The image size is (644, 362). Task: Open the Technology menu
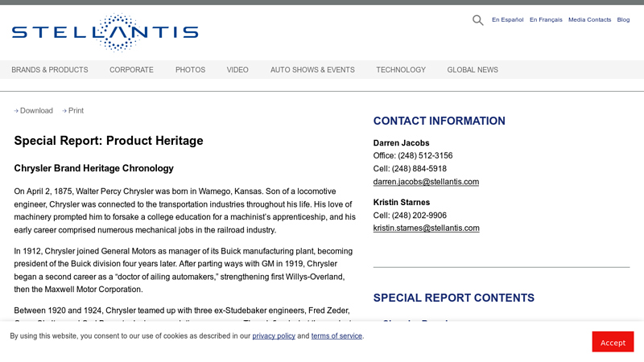pos(401,70)
